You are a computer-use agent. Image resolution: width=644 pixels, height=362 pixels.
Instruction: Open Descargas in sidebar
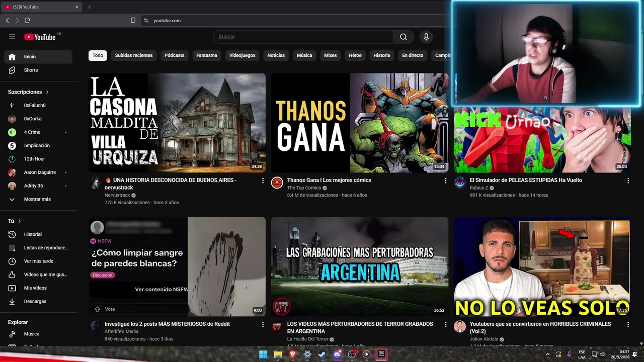38,301
